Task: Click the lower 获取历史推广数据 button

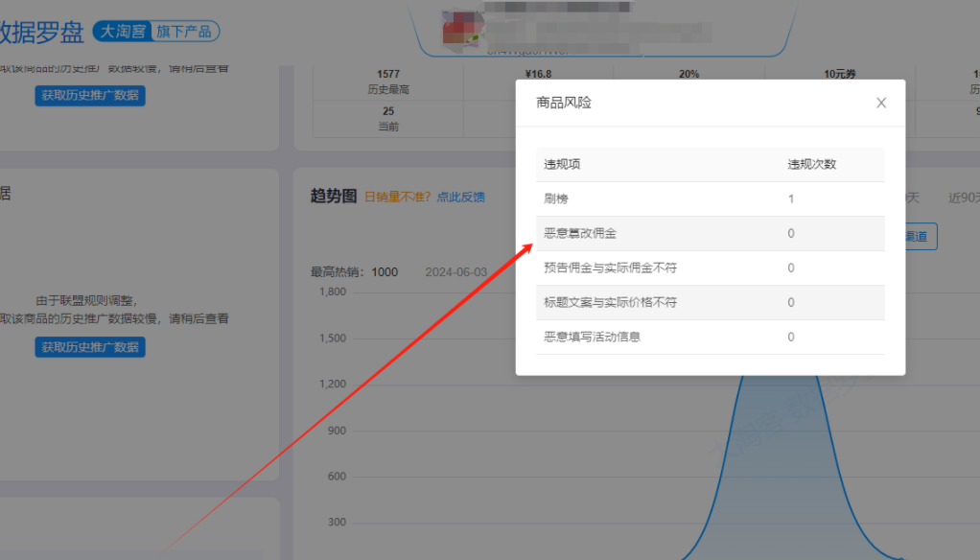Action: pos(90,347)
